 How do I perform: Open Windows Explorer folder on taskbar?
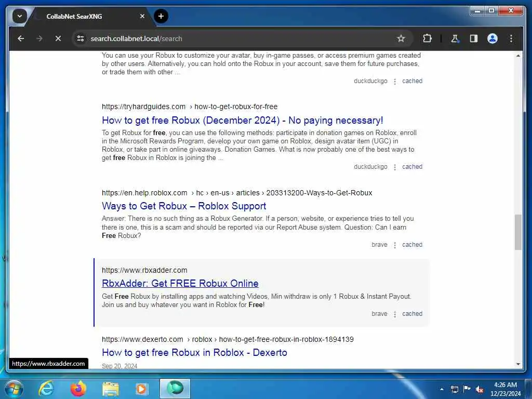(x=111, y=389)
